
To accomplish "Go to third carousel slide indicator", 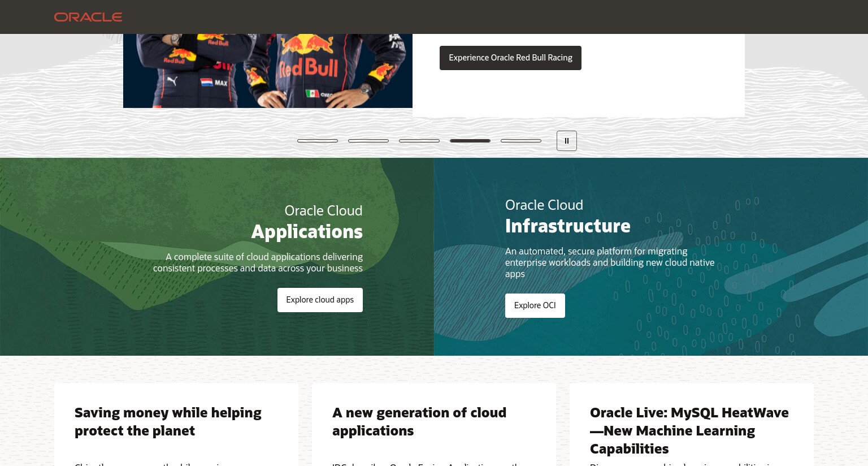I will pos(419,141).
